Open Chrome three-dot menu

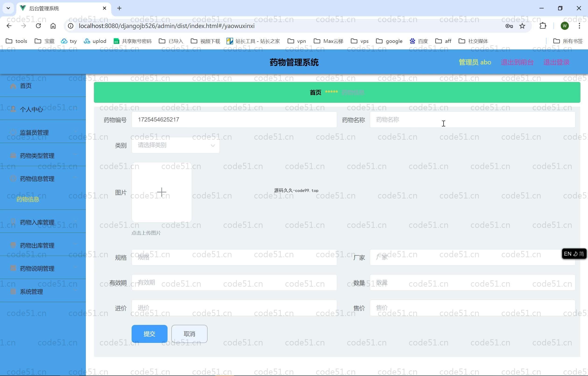579,26
